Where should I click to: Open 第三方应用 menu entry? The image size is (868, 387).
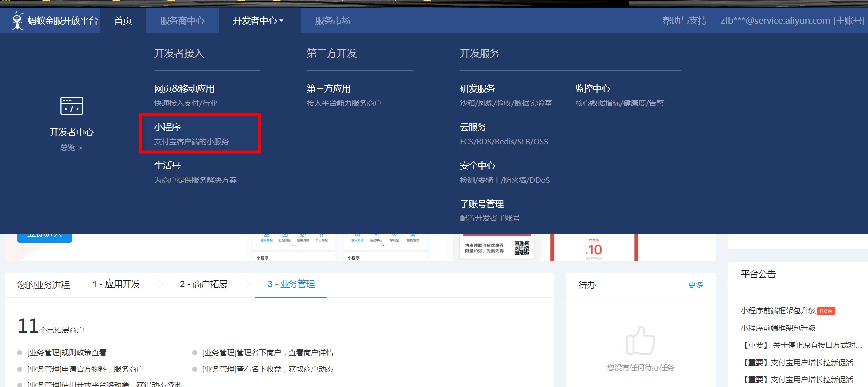click(329, 89)
